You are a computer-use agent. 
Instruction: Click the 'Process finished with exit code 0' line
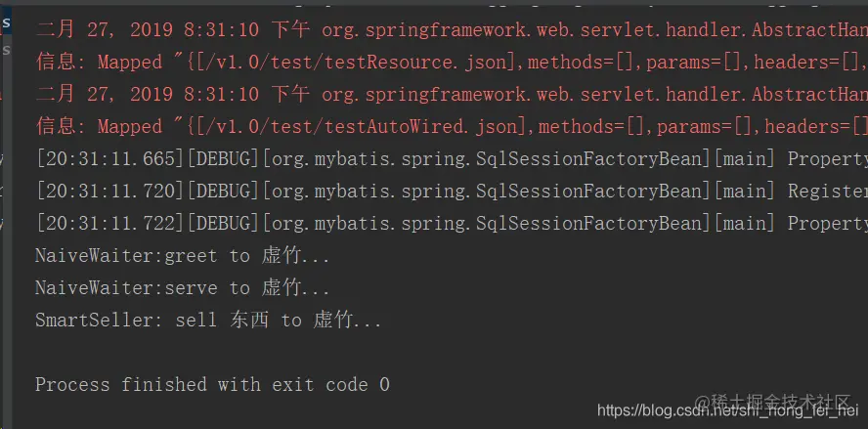tap(212, 384)
